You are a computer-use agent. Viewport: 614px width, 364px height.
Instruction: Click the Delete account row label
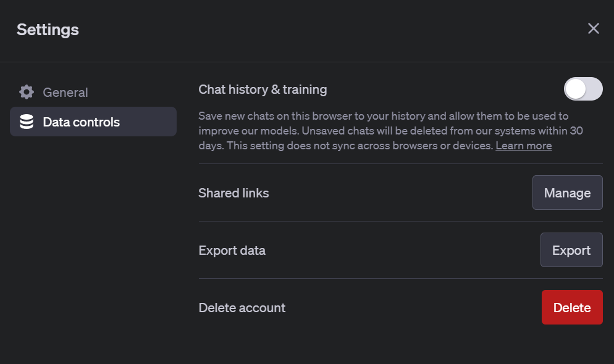tap(242, 308)
